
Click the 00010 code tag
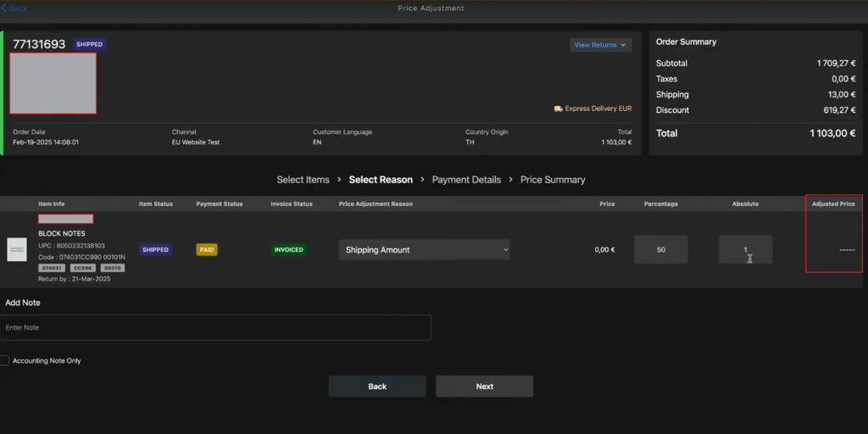point(113,268)
